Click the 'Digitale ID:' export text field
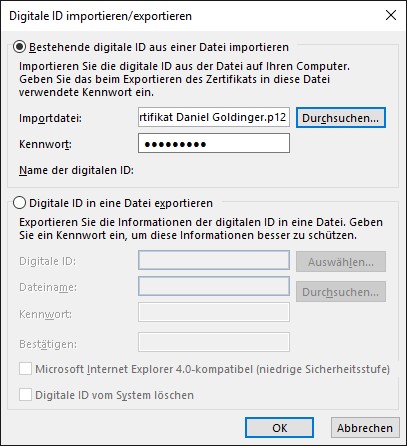The height and width of the screenshot is (446, 407). [214, 260]
